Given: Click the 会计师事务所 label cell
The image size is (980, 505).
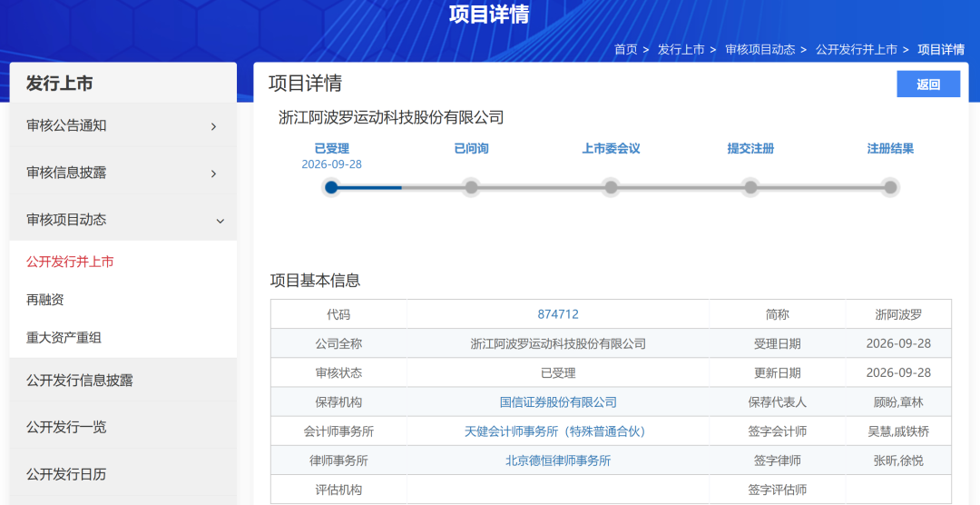Looking at the screenshot, I should click(x=338, y=431).
